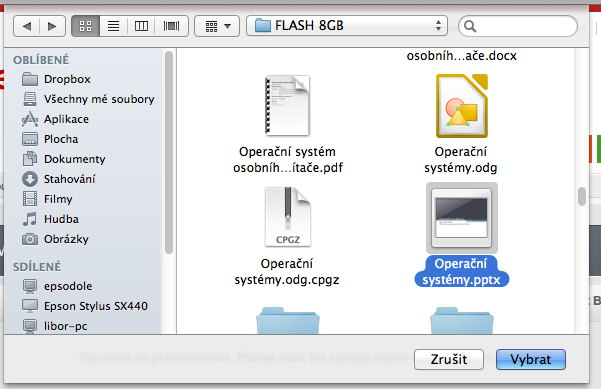Image resolution: width=601 pixels, height=389 pixels.
Task: Click the sidebar scrollbar
Action: click(x=169, y=153)
